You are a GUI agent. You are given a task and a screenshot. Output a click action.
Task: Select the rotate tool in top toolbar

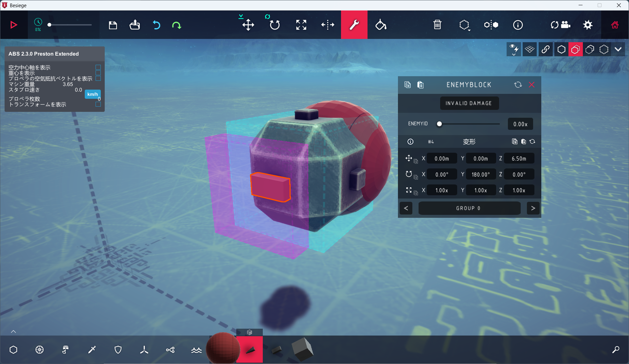pos(275,25)
